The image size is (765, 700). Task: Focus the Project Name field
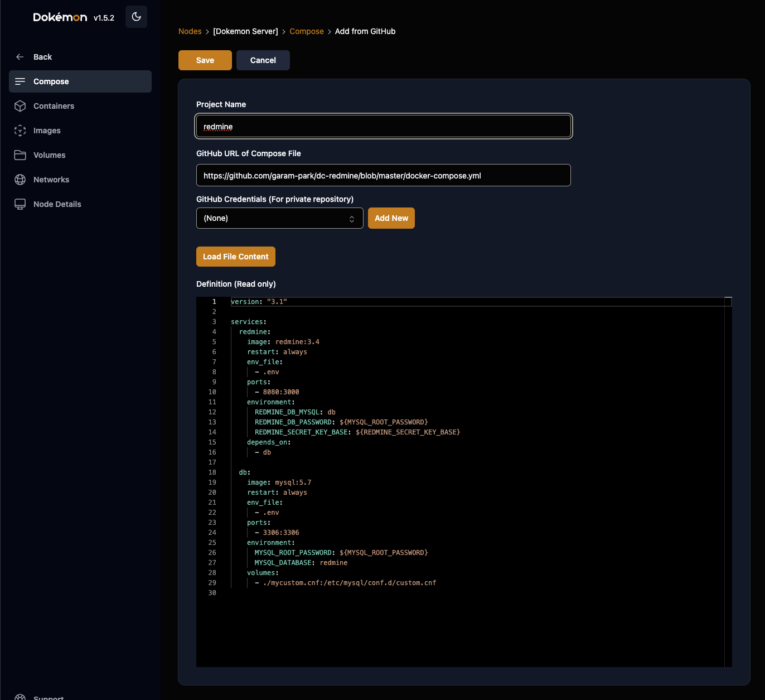(x=384, y=127)
